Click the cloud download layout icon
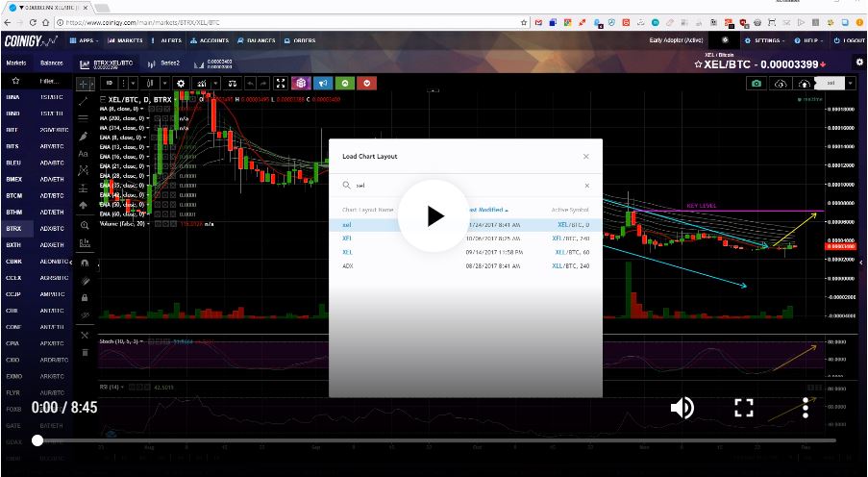Viewport: 868px width, 477px height. (781, 83)
